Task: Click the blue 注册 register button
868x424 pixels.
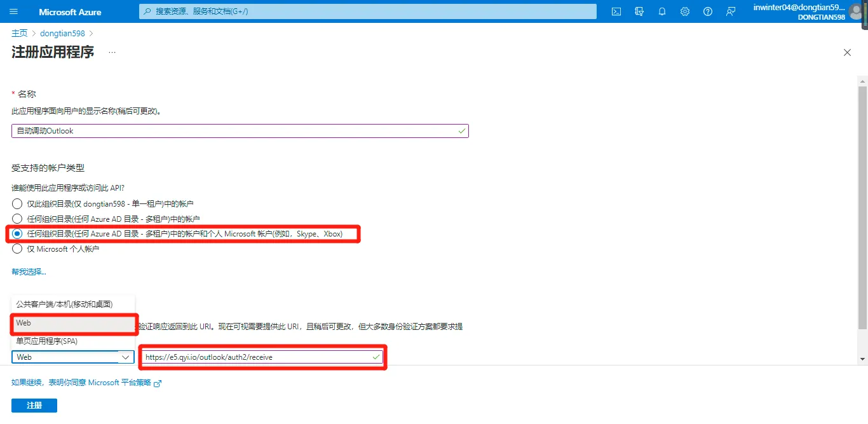Action: (34, 406)
